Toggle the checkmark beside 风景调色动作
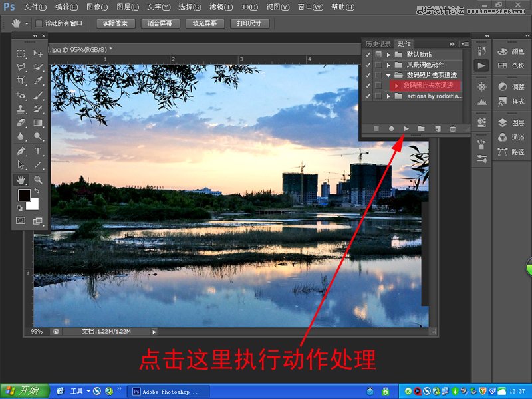 366,64
